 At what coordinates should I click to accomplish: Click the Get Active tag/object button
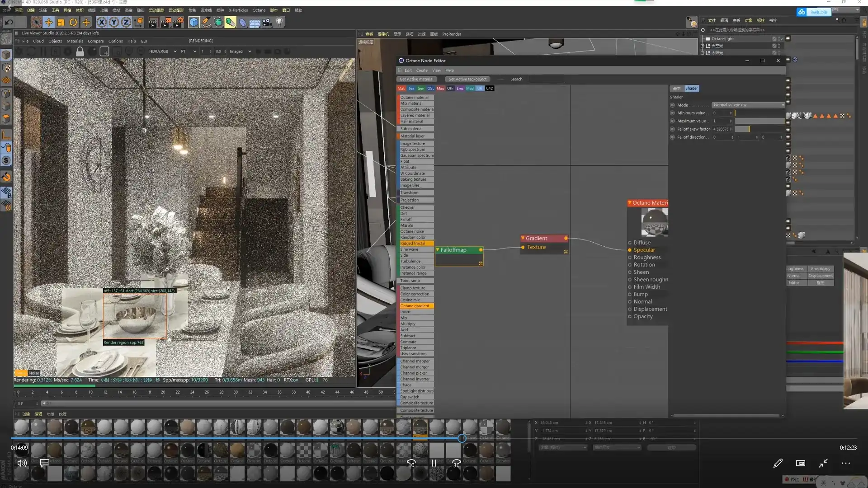coord(467,79)
